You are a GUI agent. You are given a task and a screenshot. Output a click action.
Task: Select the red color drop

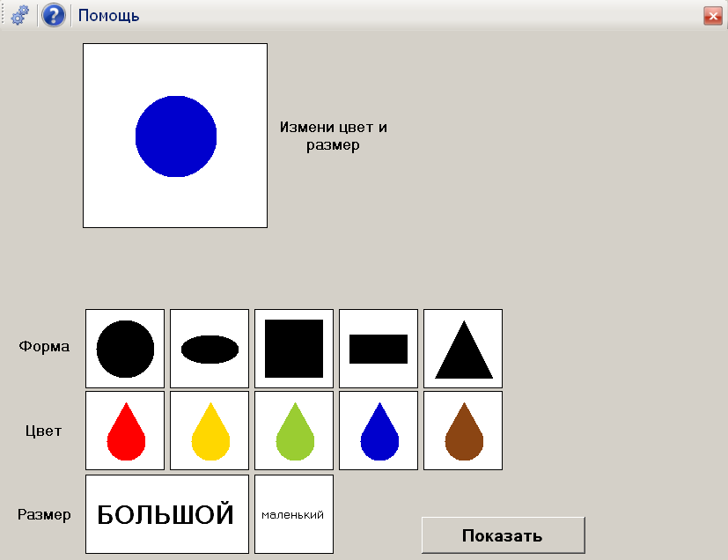click(x=124, y=431)
